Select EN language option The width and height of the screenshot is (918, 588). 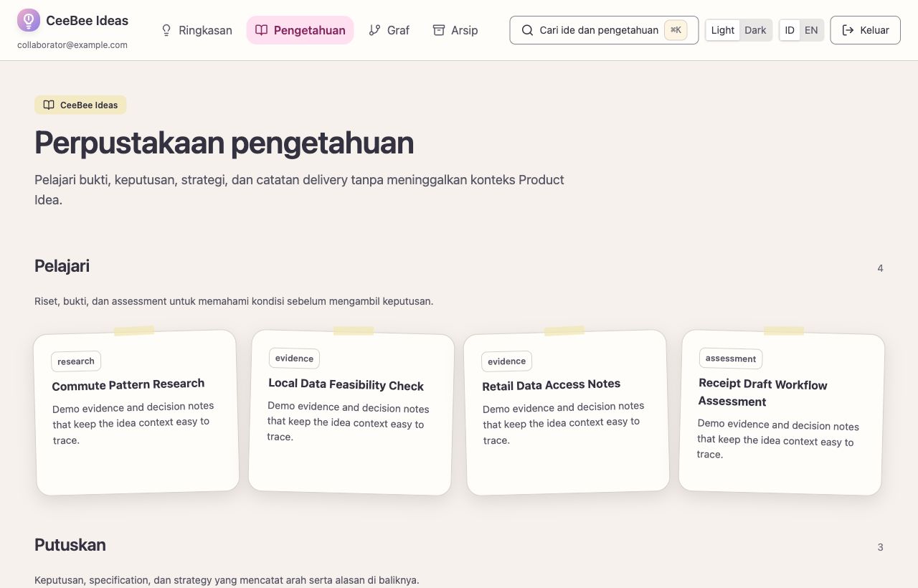811,30
